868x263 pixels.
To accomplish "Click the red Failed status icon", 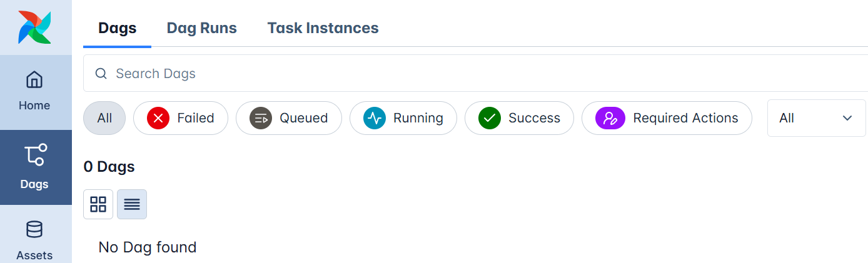I will (x=158, y=118).
